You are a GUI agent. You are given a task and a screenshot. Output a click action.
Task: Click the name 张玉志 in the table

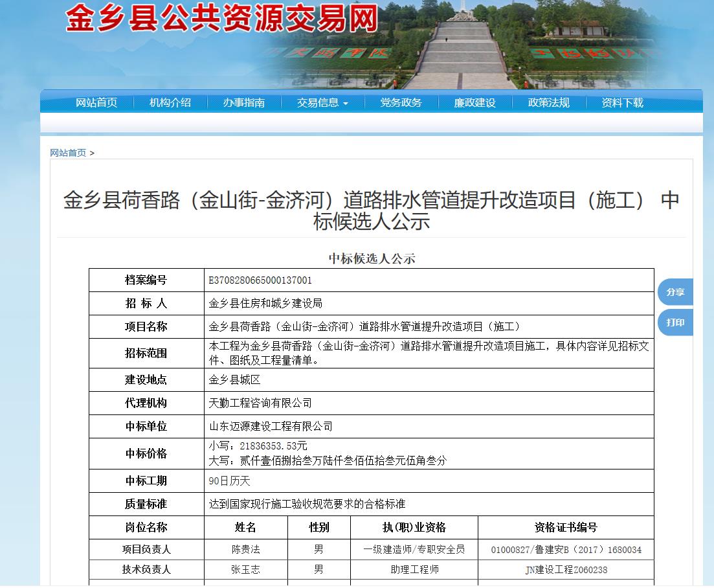tap(246, 570)
